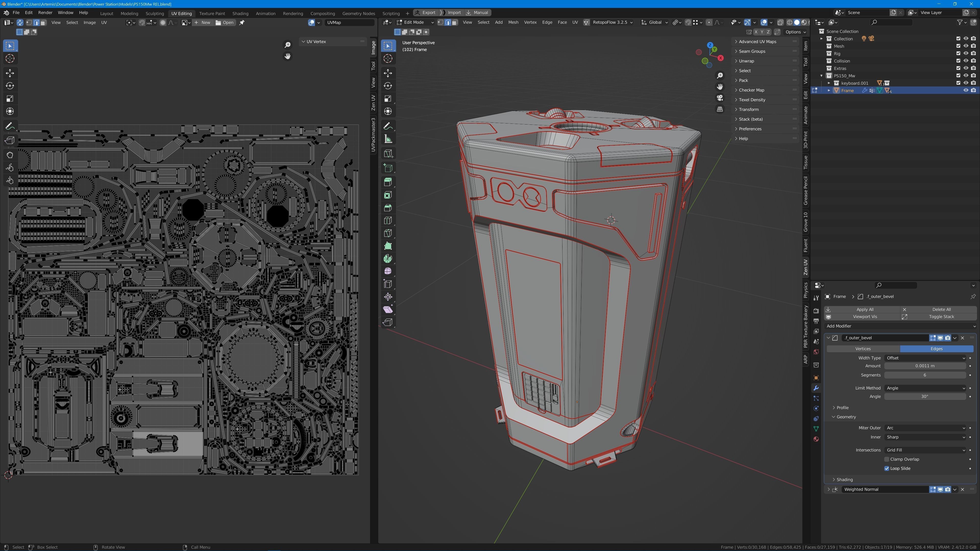Select the Annotate tool in the 3D viewport
The image size is (980, 551).
pos(388,126)
